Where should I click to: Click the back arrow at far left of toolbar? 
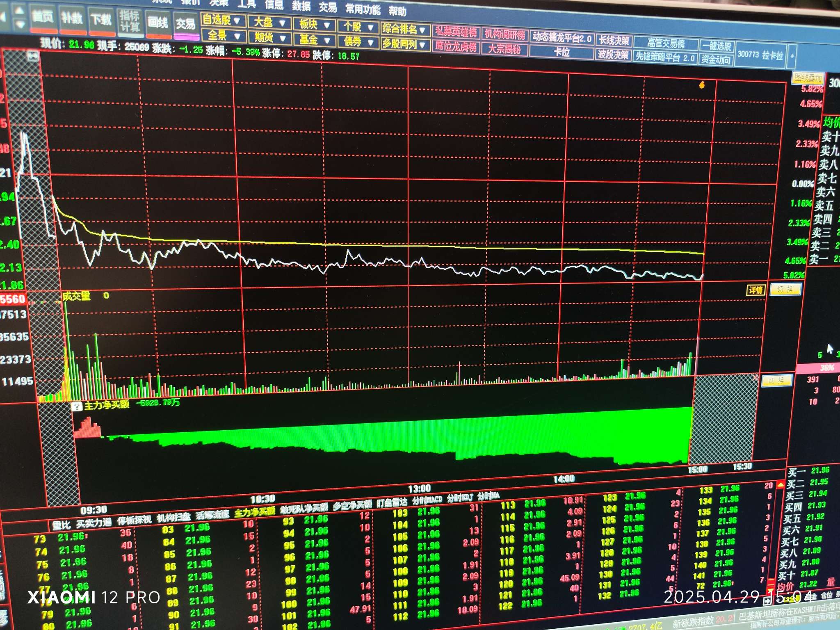(x=3, y=17)
